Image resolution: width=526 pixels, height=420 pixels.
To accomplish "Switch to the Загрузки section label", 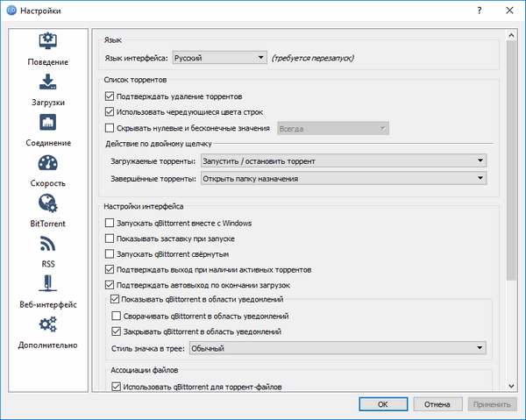I will pyautogui.click(x=48, y=103).
